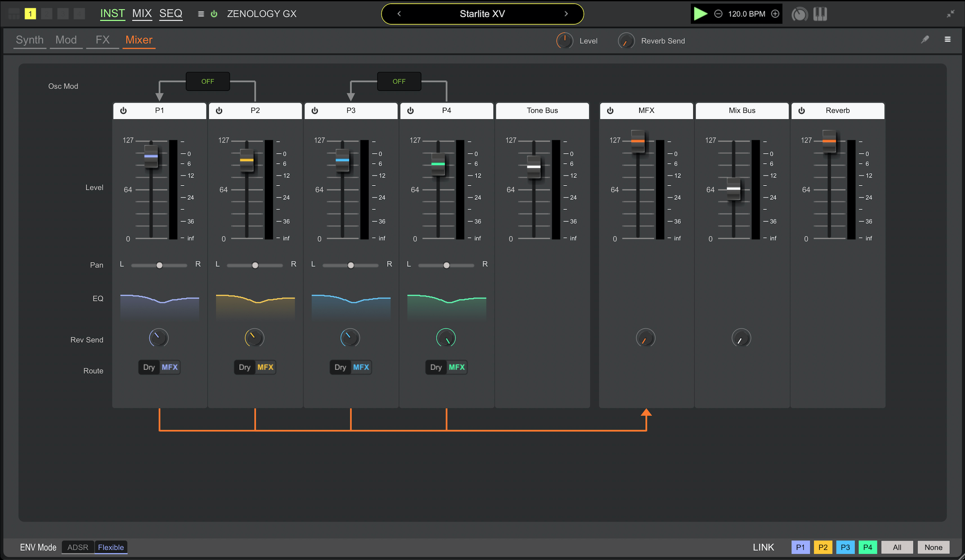Go to the next preset with the right arrow

tap(566, 14)
